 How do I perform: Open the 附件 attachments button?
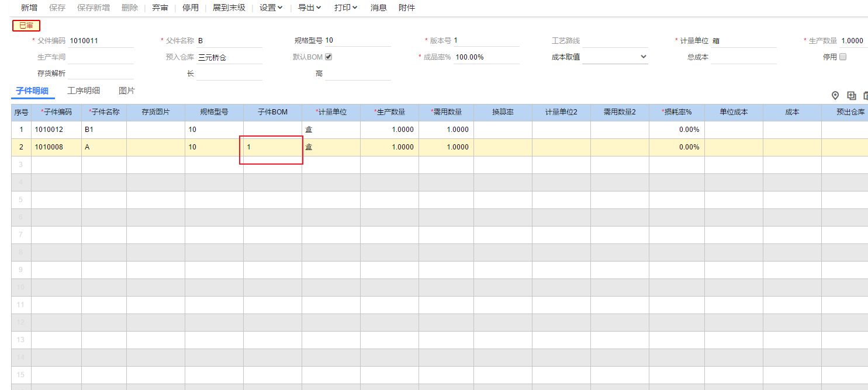pos(407,8)
